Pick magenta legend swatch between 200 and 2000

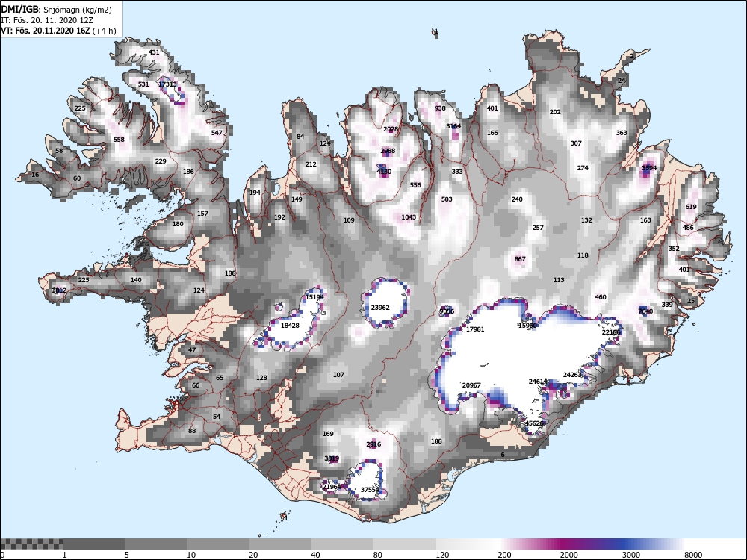[530, 544]
